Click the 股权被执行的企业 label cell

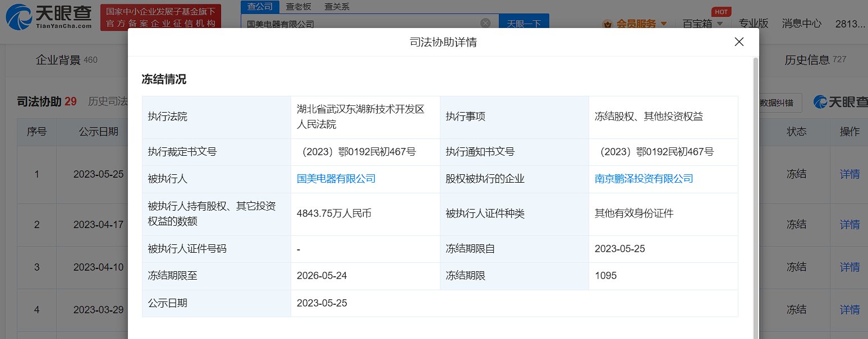(x=515, y=179)
